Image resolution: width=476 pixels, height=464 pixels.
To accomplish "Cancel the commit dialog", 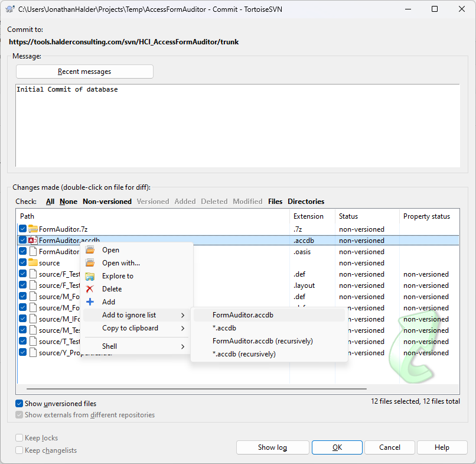I will click(x=390, y=447).
